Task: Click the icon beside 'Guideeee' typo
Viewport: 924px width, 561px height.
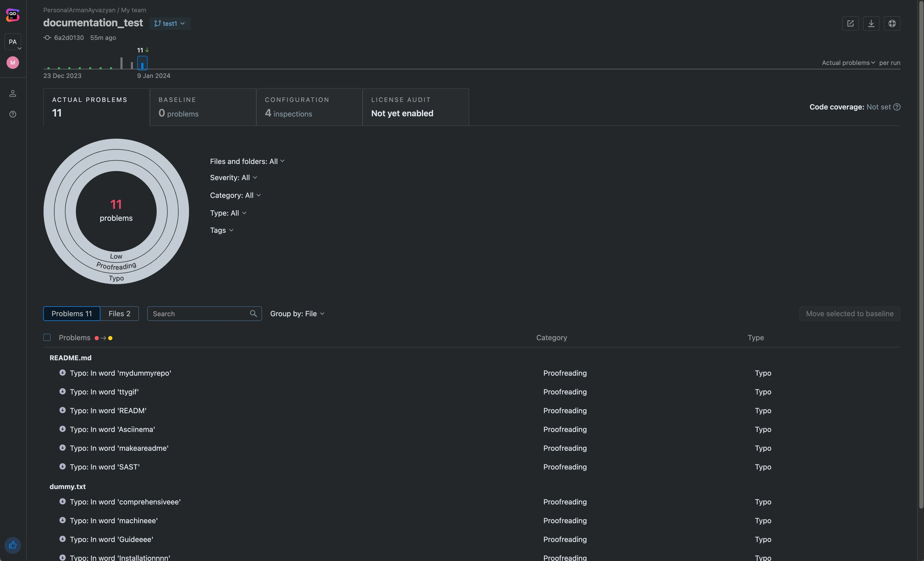Action: 63,539
